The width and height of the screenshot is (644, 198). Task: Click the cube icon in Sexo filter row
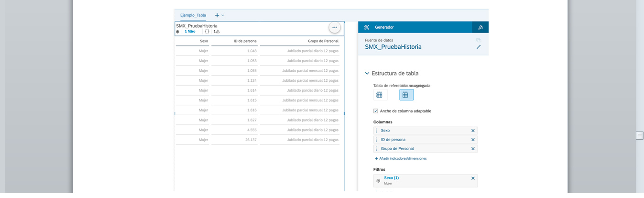click(378, 181)
